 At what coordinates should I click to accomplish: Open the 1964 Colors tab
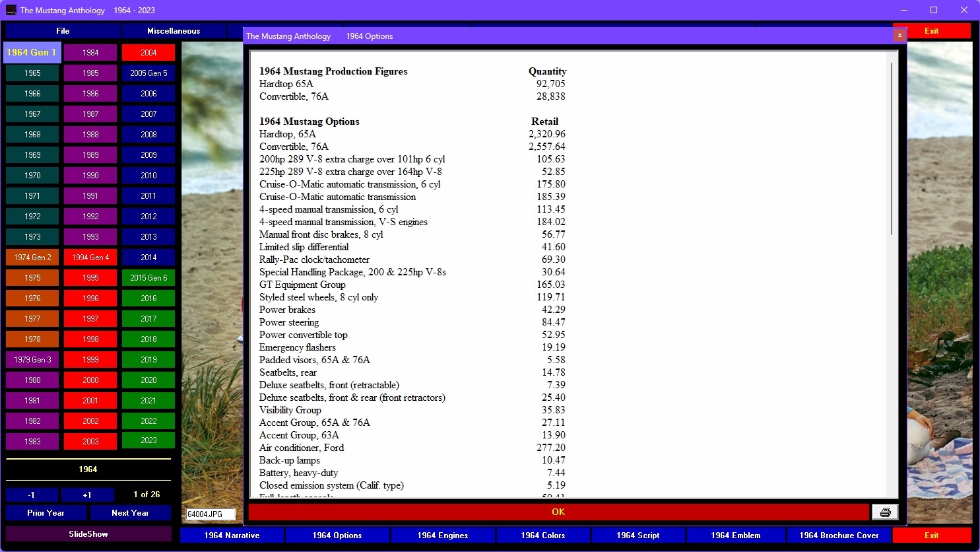tap(543, 535)
